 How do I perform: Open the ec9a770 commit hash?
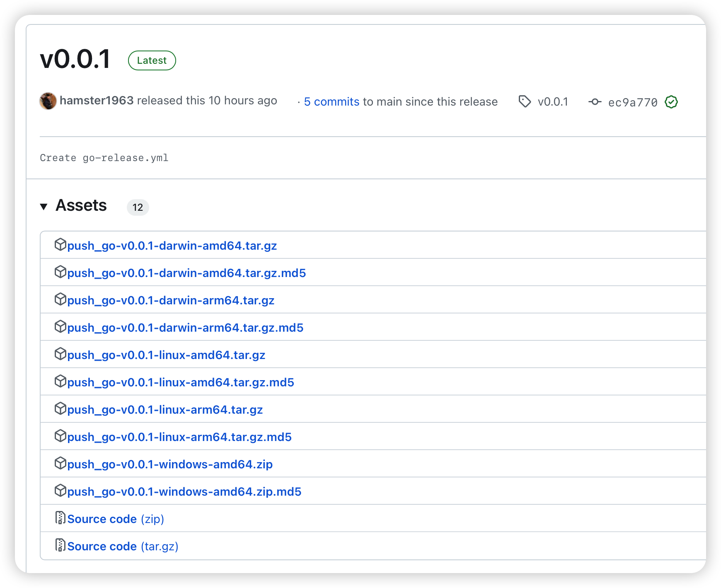tap(633, 102)
